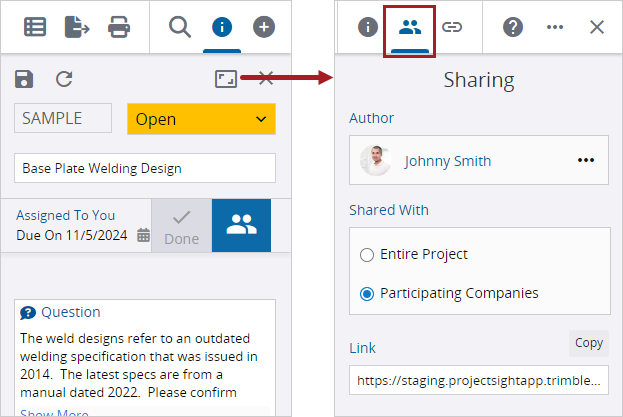This screenshot has height=417, width=623.
Task: Open search with the magnifier icon
Action: (x=180, y=27)
